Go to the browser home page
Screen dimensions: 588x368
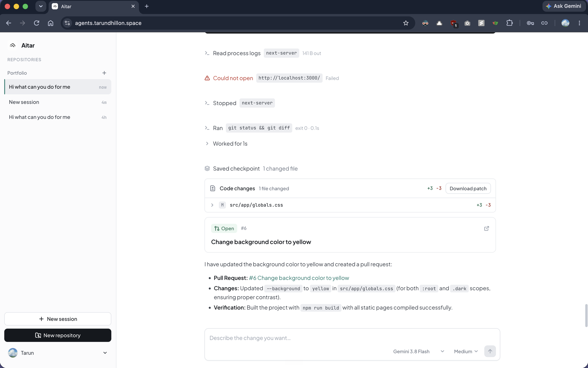tap(51, 23)
